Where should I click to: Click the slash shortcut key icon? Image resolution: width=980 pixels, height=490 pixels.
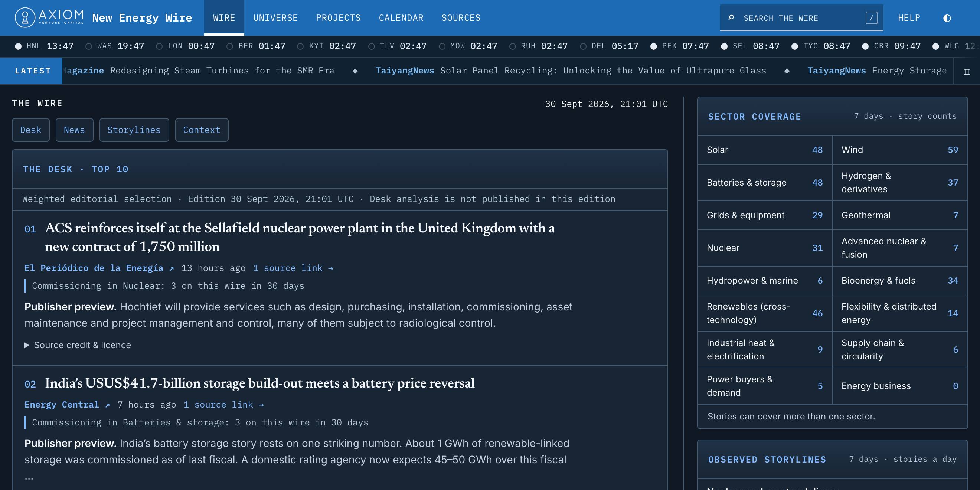point(871,18)
